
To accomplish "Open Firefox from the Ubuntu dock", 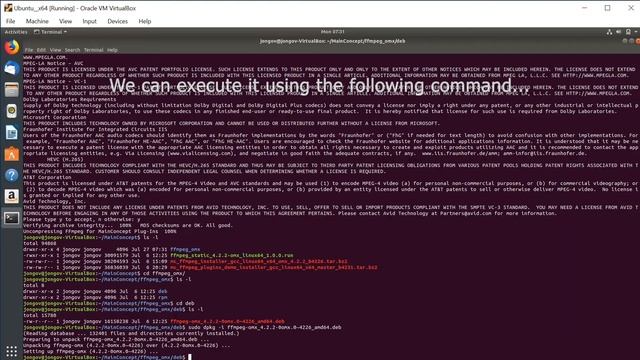I will click(x=12, y=47).
